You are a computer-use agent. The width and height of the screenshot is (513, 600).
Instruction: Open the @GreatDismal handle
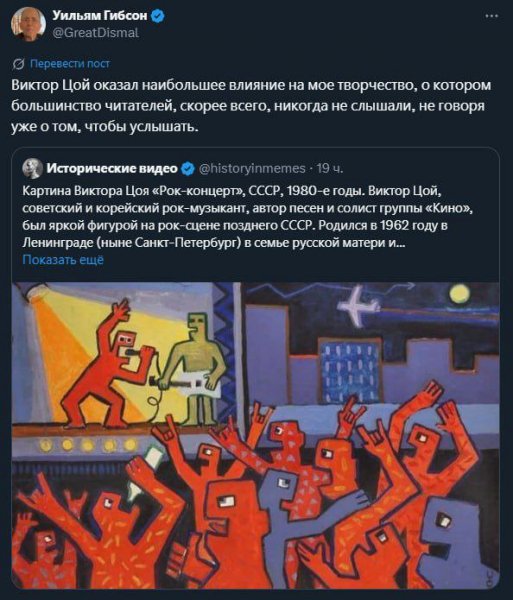95,33
